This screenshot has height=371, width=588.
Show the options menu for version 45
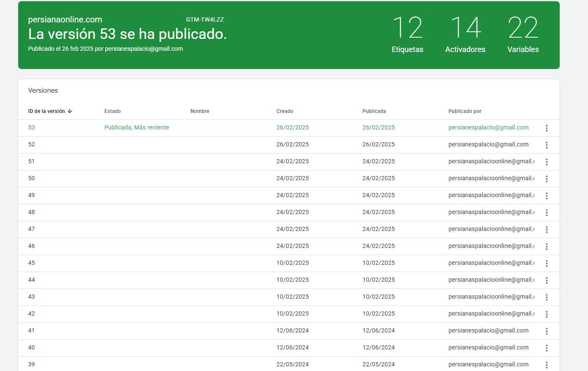(x=547, y=264)
